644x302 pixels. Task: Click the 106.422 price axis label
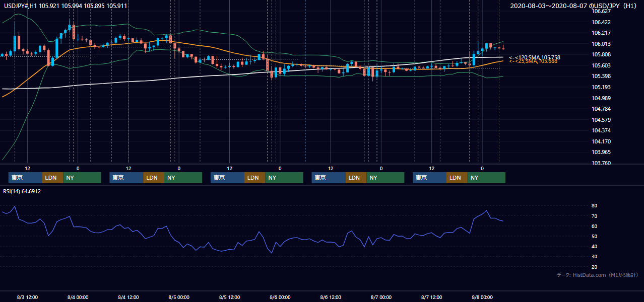[x=602, y=22]
